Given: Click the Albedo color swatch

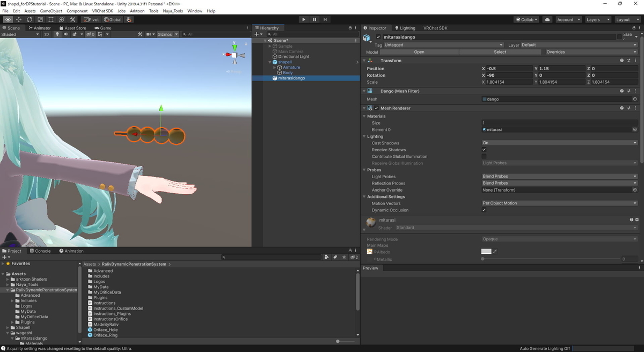Looking at the screenshot, I should click(486, 251).
